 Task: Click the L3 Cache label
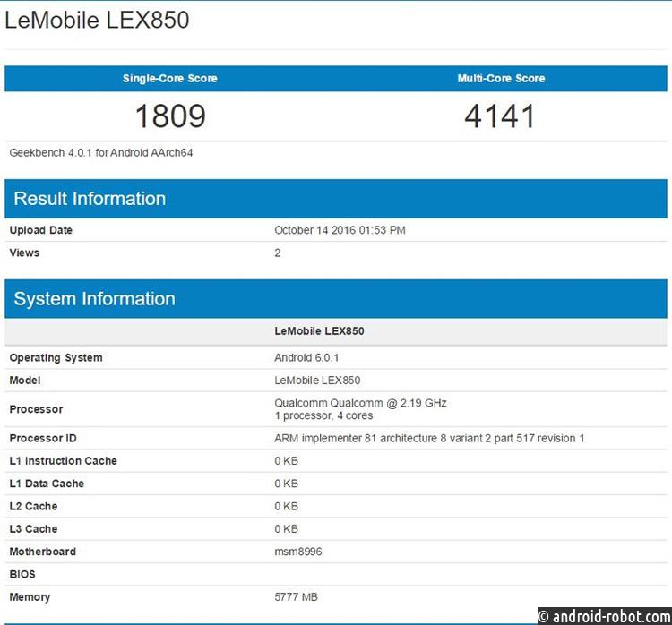(33, 529)
